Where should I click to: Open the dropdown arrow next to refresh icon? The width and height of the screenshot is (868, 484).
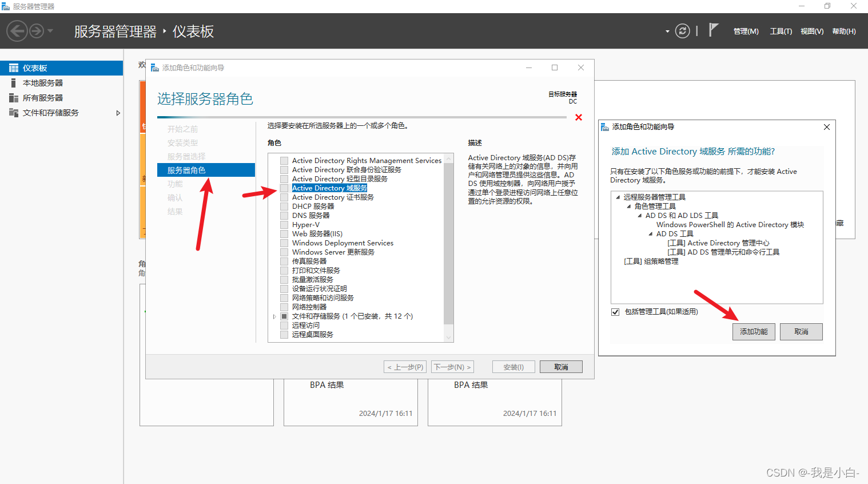coord(667,31)
